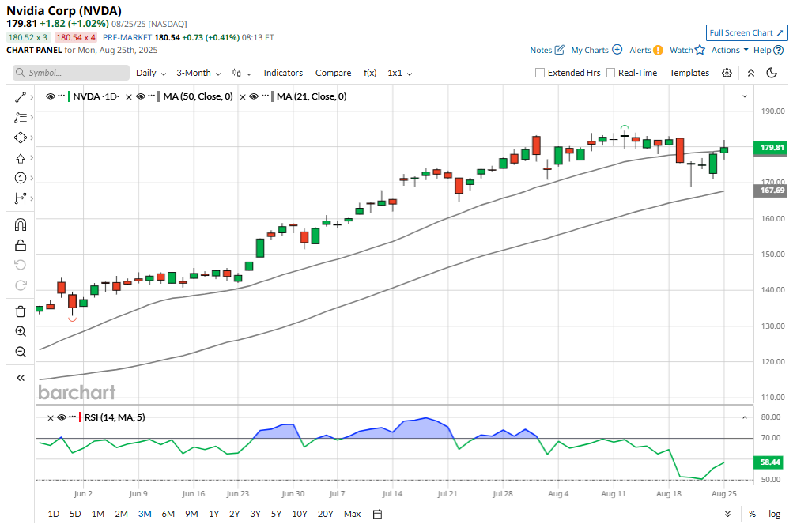Select the price range measure tool
793x532 pixels.
tap(21, 198)
